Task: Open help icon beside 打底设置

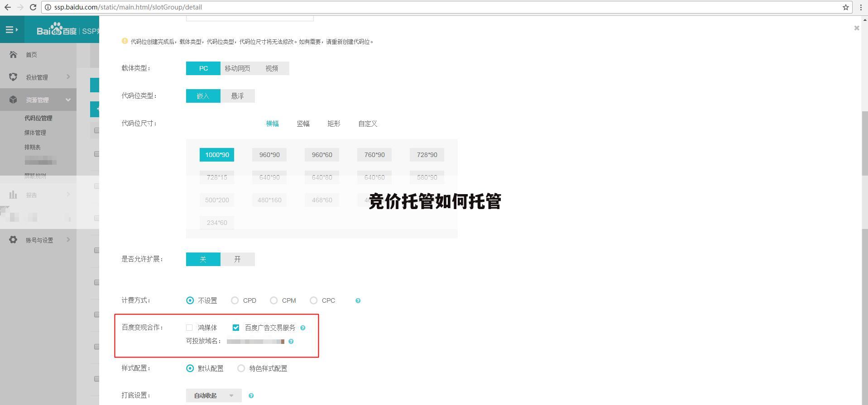Action: tap(251, 395)
